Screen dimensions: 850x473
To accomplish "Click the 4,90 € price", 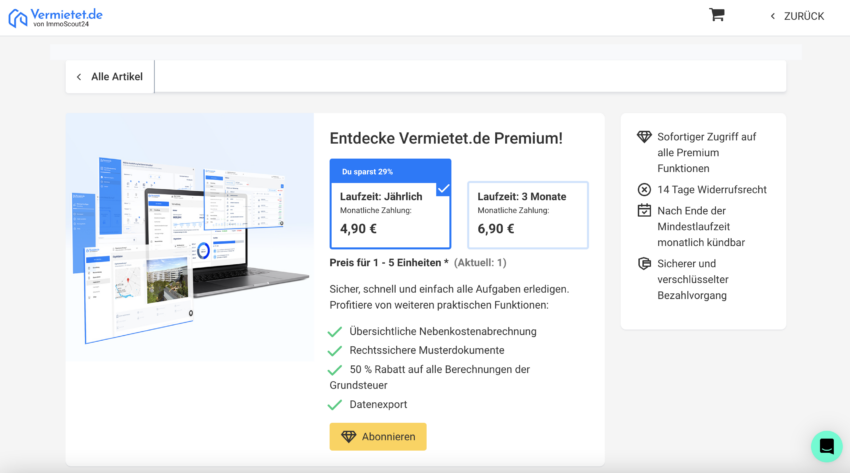I will (x=358, y=229).
